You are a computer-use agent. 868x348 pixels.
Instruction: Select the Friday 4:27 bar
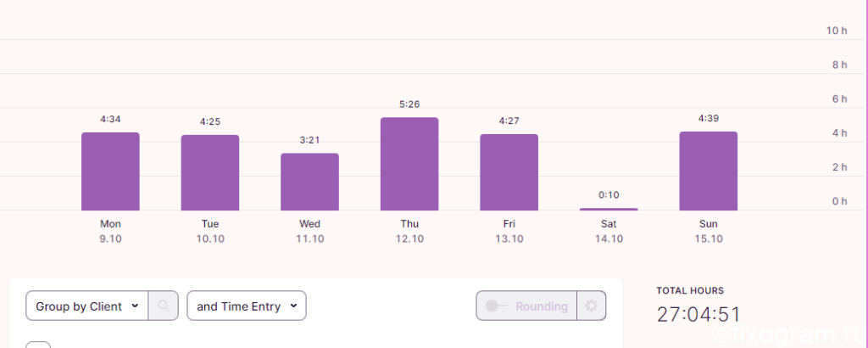coord(509,172)
